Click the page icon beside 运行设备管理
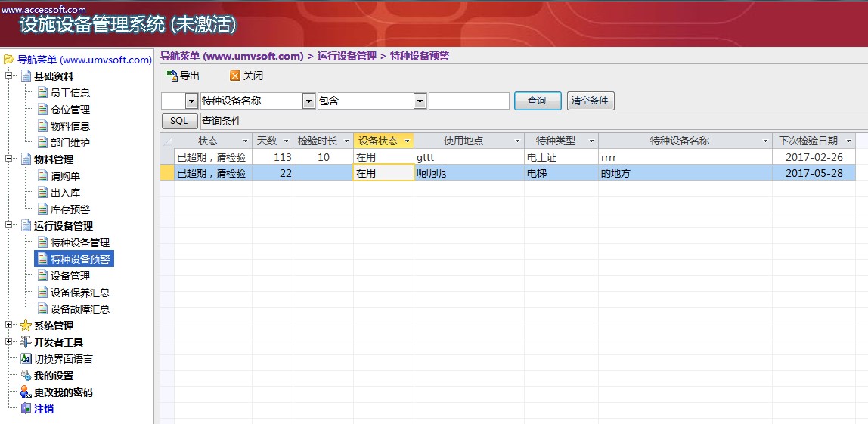 26,226
